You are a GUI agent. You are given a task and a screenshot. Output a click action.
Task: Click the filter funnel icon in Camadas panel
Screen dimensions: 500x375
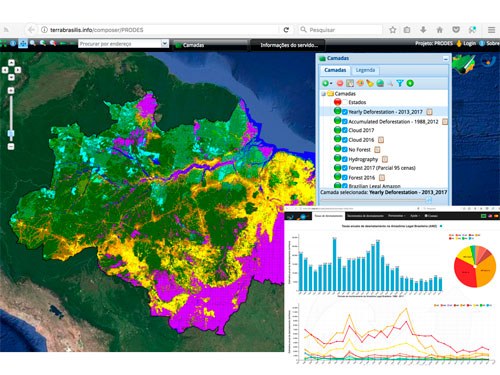pos(400,83)
